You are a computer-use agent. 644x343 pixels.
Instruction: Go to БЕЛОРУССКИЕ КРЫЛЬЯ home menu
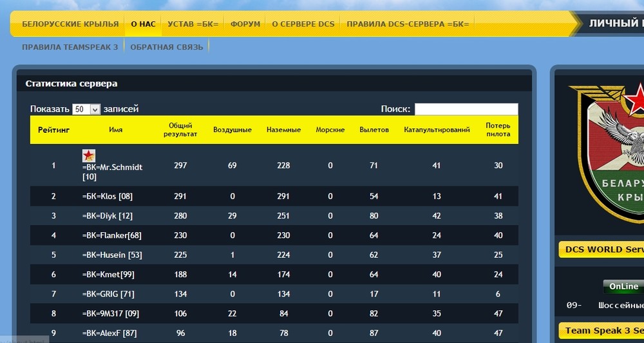(x=70, y=24)
